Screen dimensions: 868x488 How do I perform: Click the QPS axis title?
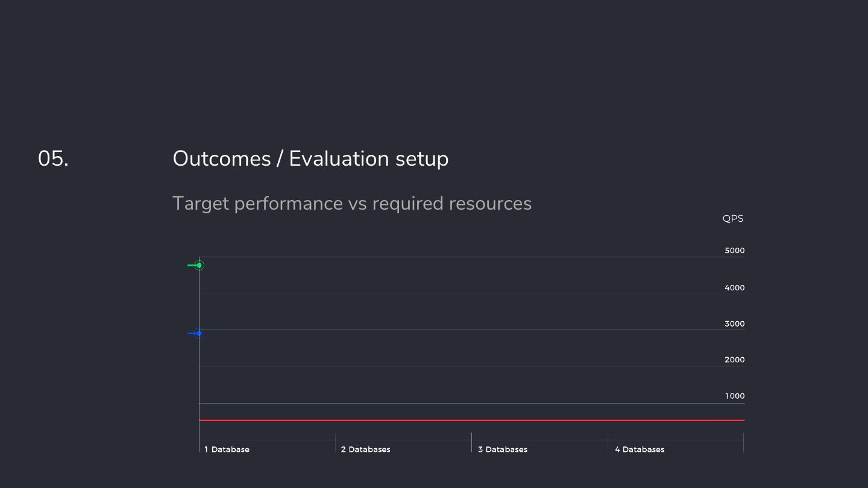point(733,218)
